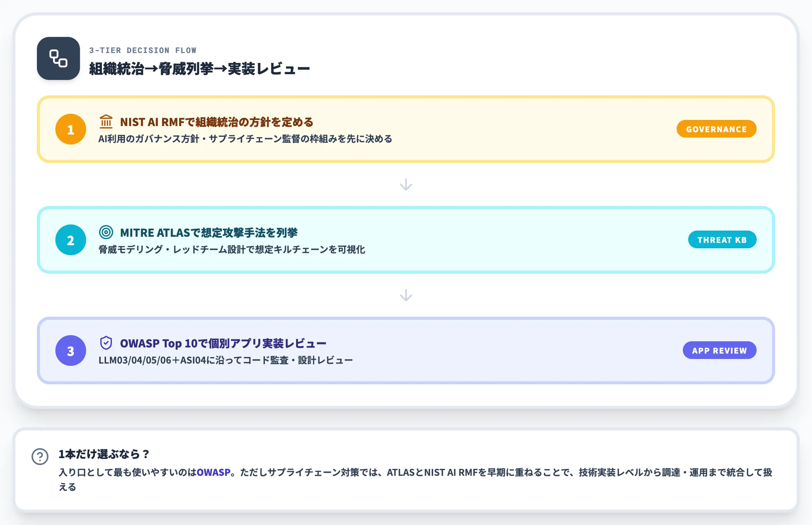This screenshot has height=525, width=812.
Task: Click the title 'OWASP Top 10で個別アプリ実装レビュー'
Action: coord(223,344)
